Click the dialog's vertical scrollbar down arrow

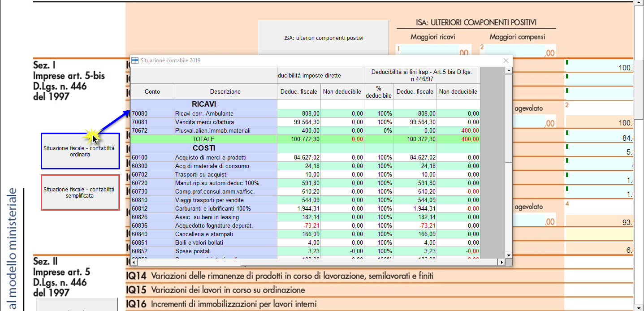(x=509, y=255)
